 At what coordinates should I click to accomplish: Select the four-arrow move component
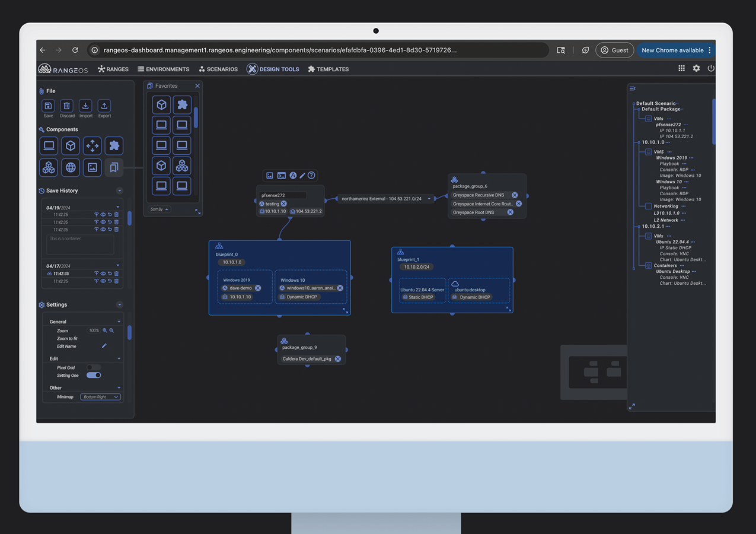tap(92, 145)
